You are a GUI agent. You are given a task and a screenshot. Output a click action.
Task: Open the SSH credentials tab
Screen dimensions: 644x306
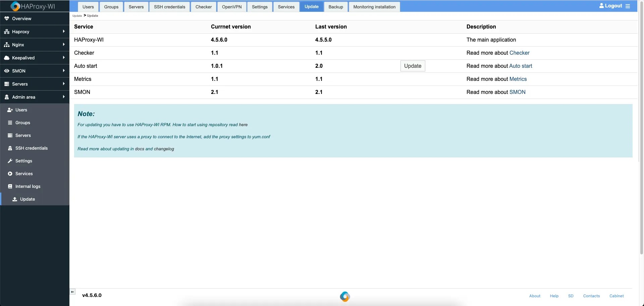[x=169, y=7]
